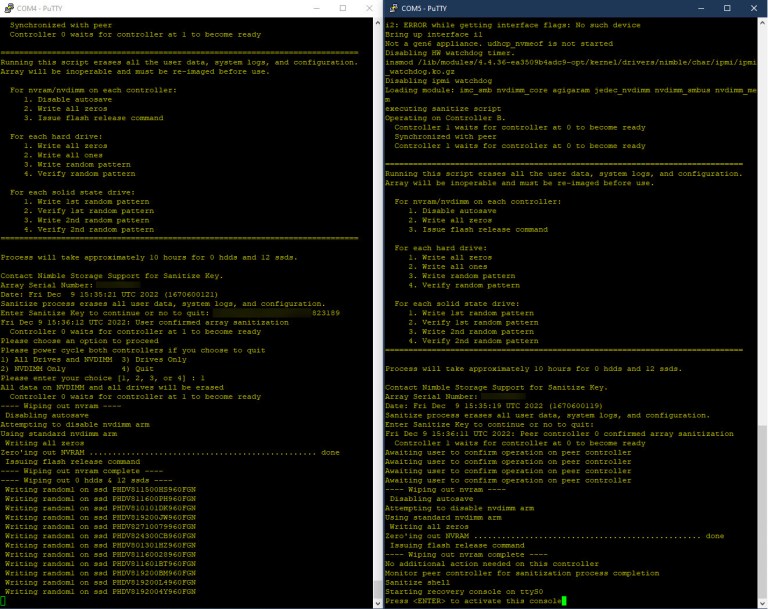Viewport: 768px width, 609px height.
Task: Click 'Please choose an option to proceed'
Action: pos(80,341)
